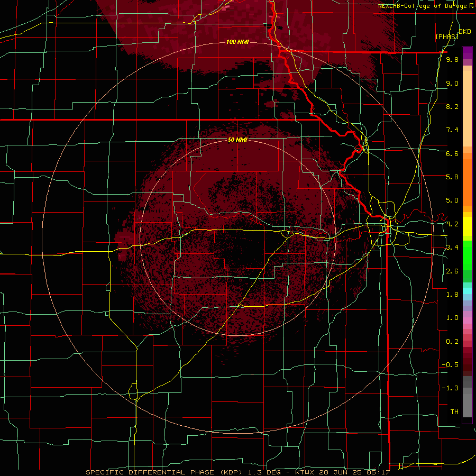The image size is (476, 476).
Task: Click the 5.0 value on the color scale
Action: pos(452,200)
